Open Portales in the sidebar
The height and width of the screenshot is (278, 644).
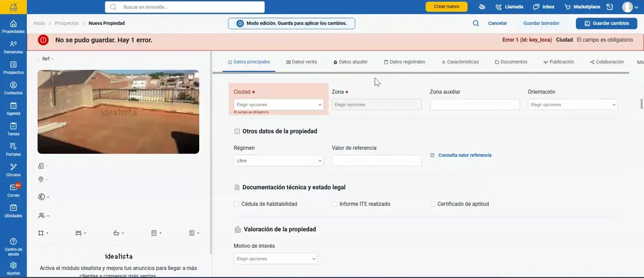(13, 150)
